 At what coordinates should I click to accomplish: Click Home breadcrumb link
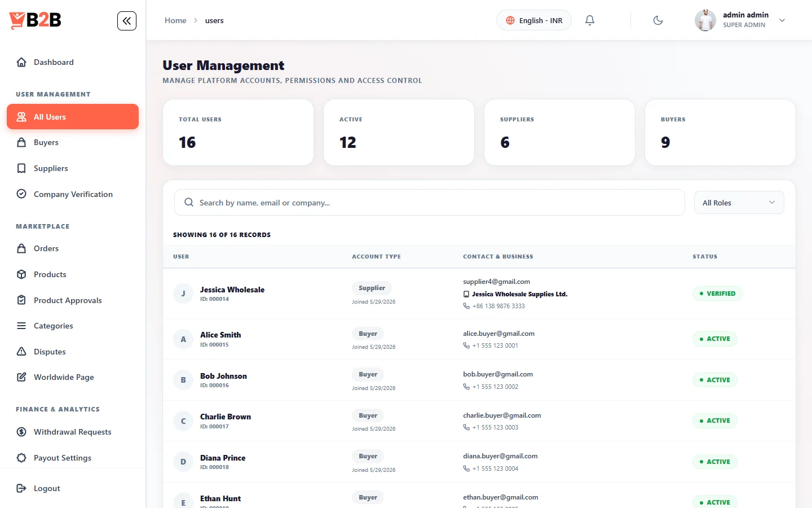coord(175,20)
